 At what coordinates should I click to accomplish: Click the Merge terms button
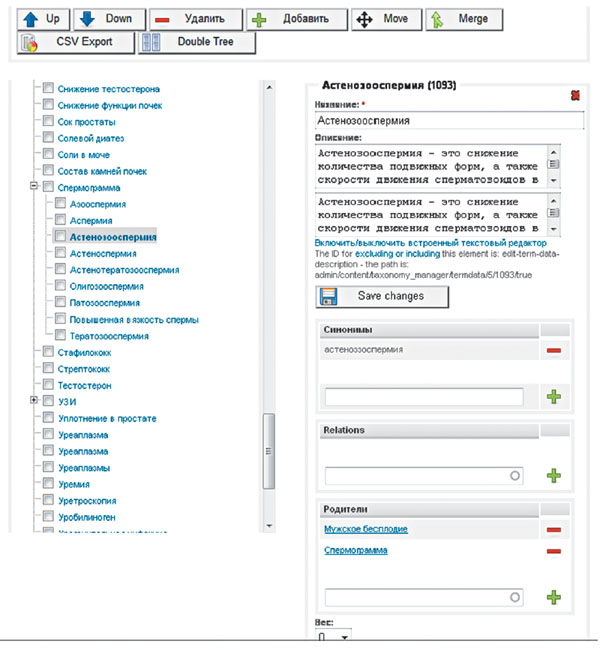[464, 19]
